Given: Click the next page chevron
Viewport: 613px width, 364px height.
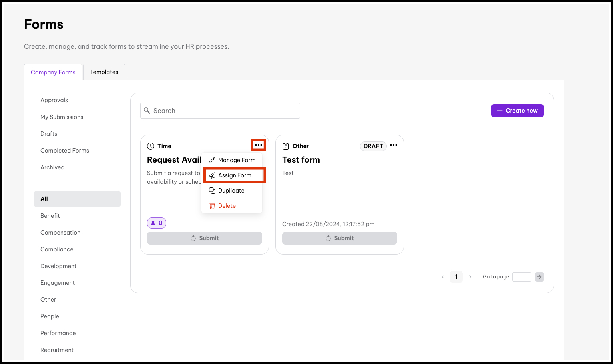Looking at the screenshot, I should coord(470,277).
